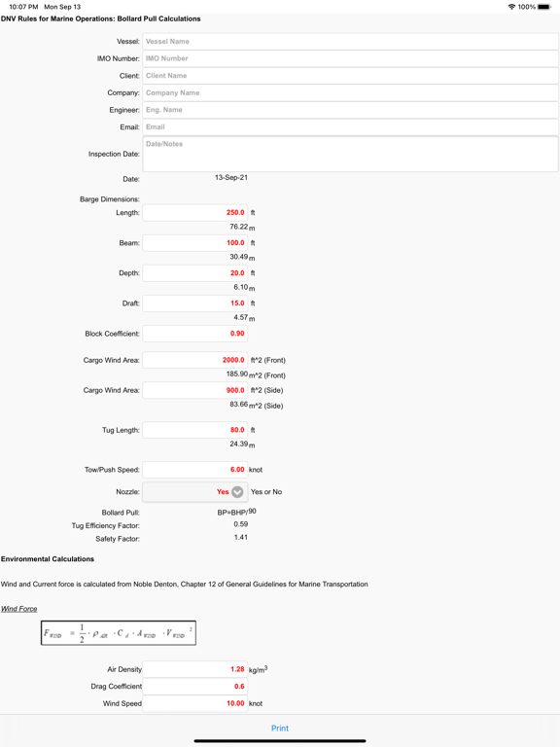Image resolution: width=560 pixels, height=747 pixels.
Task: Tap the Wi-Fi icon in status bar
Action: pyautogui.click(x=512, y=7)
